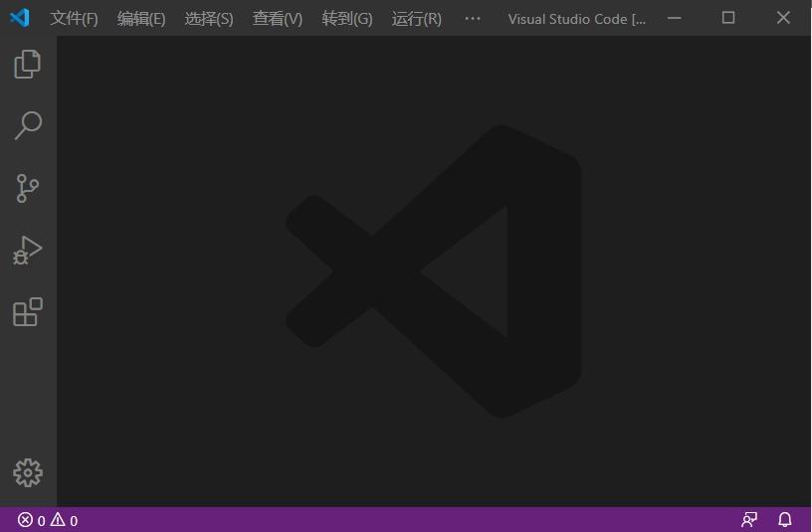Viewport: 812px width, 532px height.
Task: Open the 文件(F) menu
Action: coord(74,19)
